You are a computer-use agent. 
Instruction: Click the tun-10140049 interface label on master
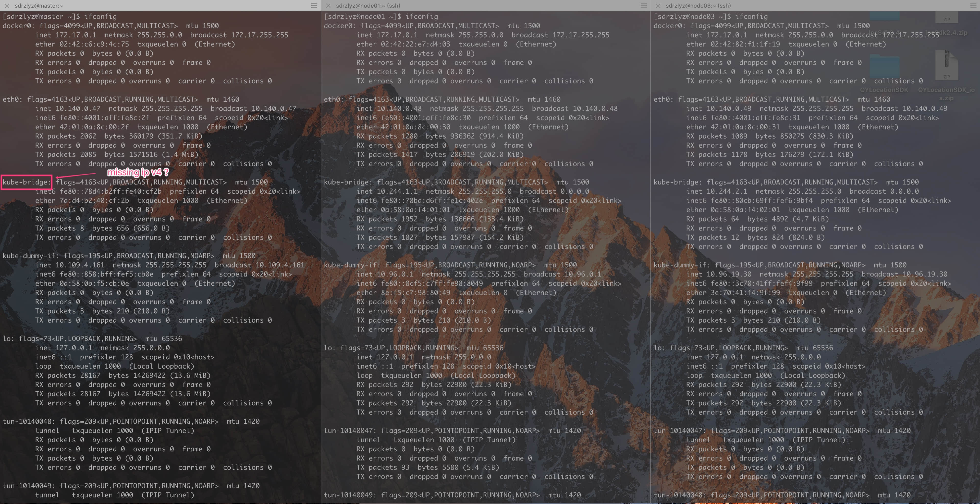pos(28,486)
